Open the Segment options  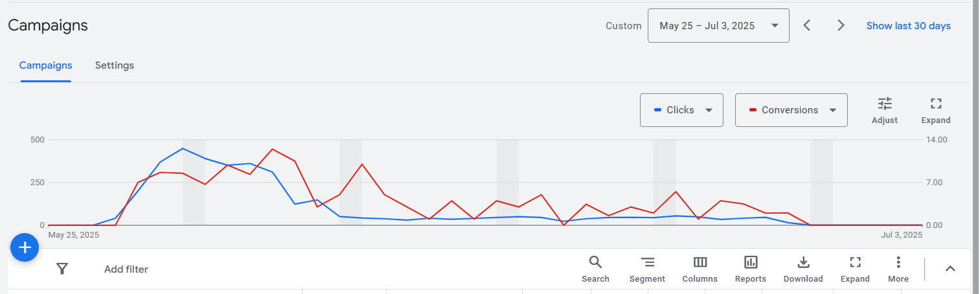[x=647, y=269]
